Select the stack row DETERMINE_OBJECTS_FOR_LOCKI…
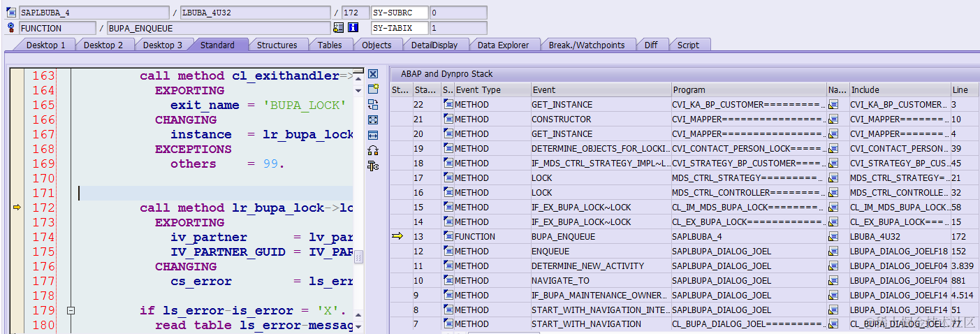Image resolution: width=980 pixels, height=334 pixels. (x=600, y=149)
